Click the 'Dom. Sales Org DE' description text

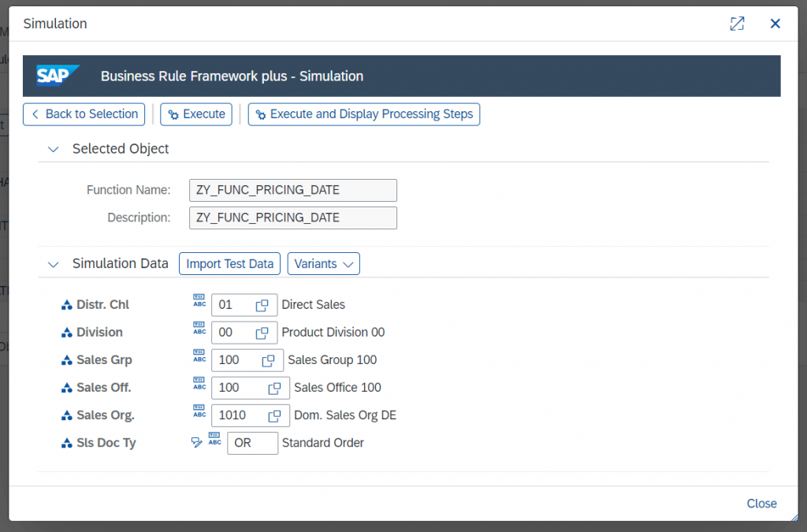pyautogui.click(x=345, y=415)
